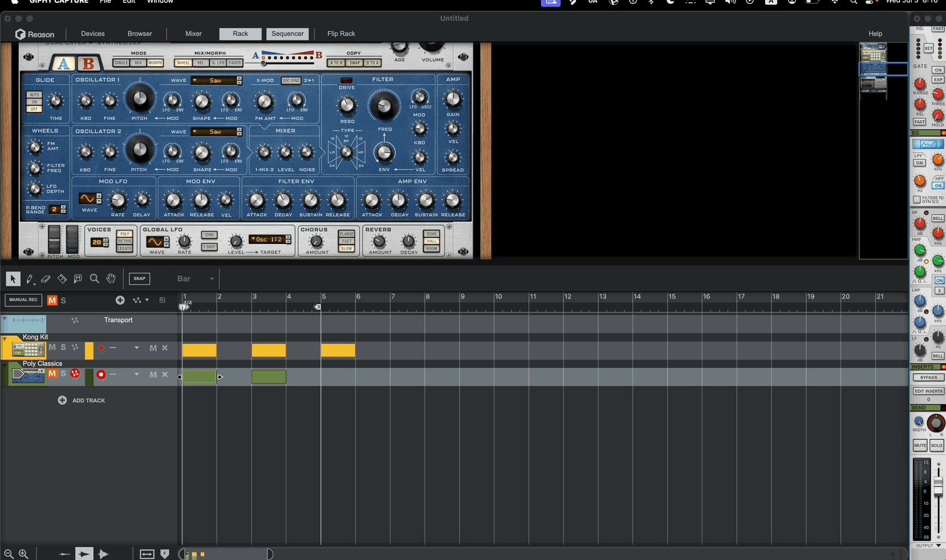Open the Window menu
Image resolution: width=946 pixels, height=560 pixels.
(x=160, y=2)
